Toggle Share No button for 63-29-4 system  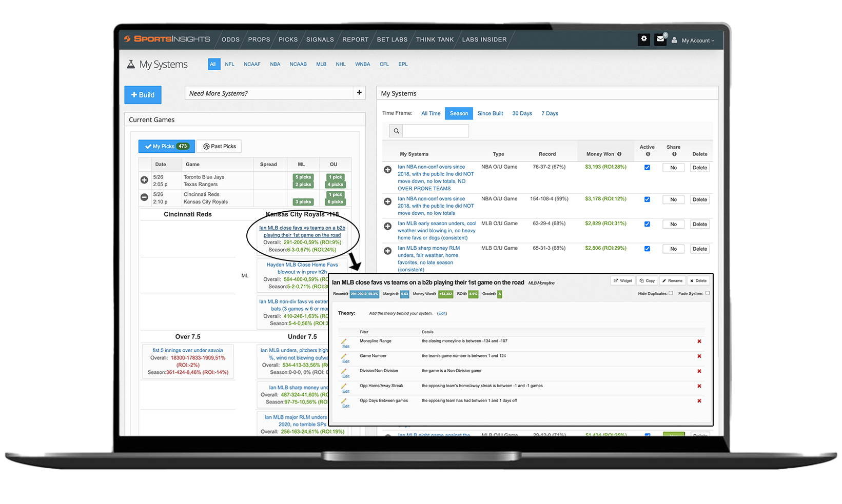pos(674,224)
